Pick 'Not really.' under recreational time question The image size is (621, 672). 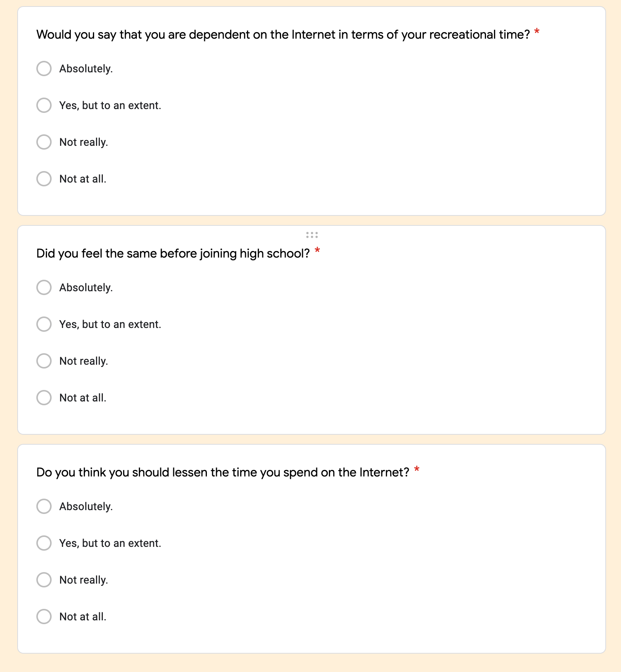tap(44, 142)
